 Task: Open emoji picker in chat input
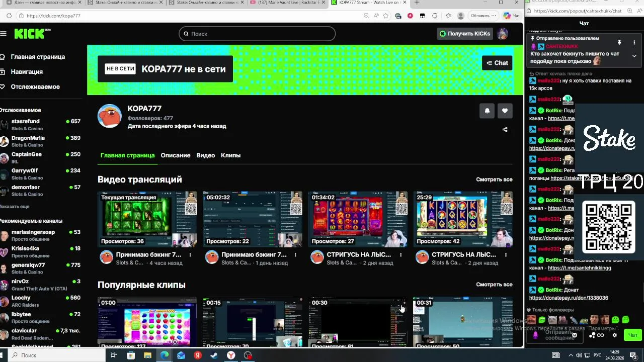575,335
